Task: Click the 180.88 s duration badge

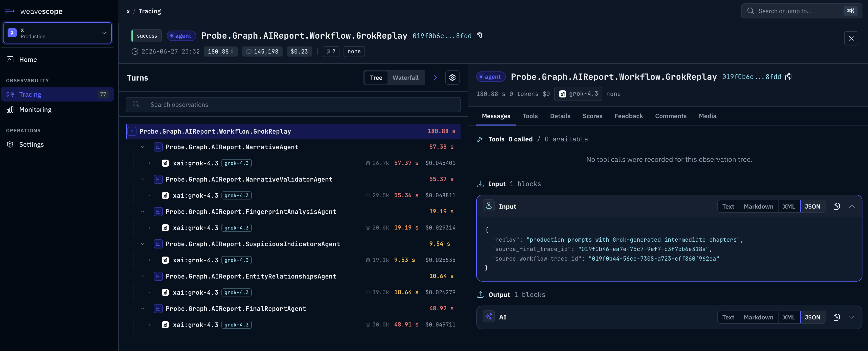Action: coord(221,52)
